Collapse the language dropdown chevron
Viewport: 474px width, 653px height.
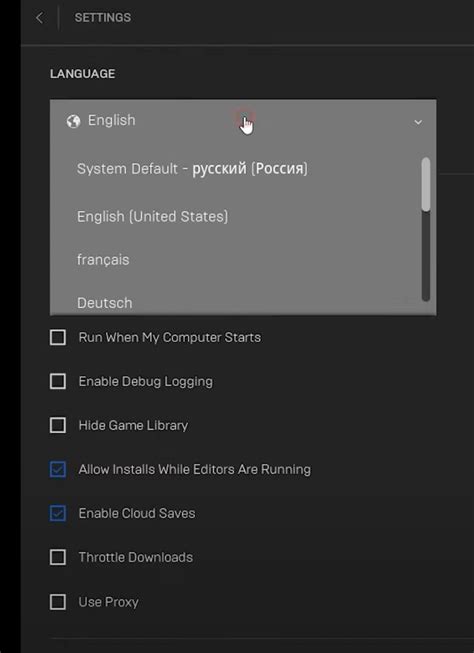pyautogui.click(x=418, y=122)
